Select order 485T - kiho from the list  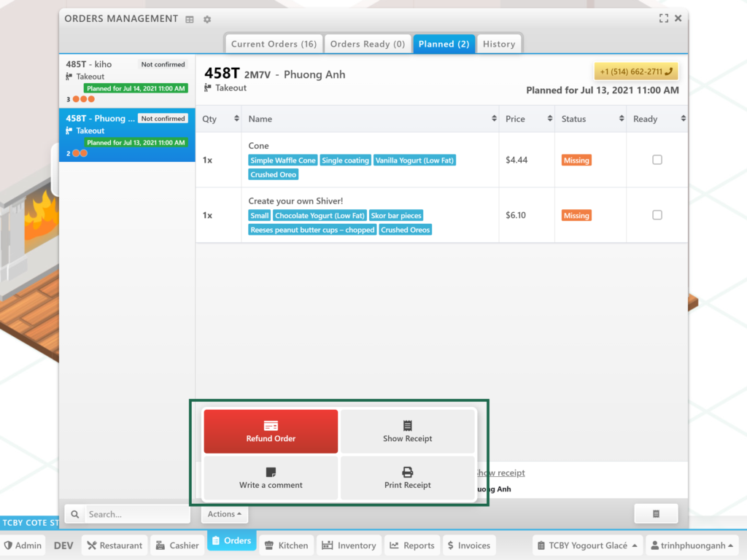[x=127, y=81]
